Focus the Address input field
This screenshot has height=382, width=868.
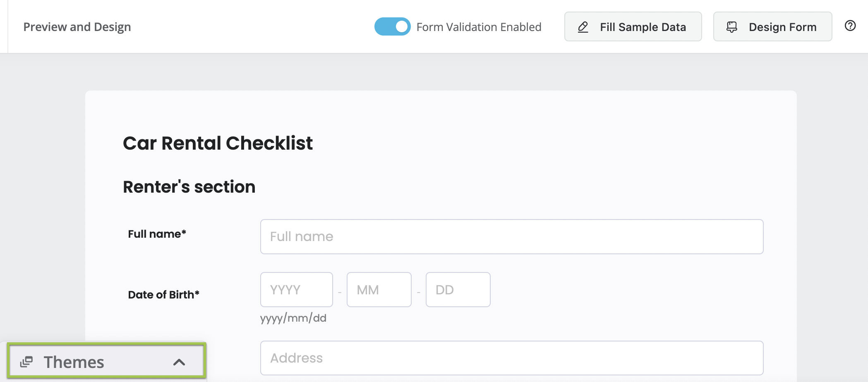coord(511,358)
